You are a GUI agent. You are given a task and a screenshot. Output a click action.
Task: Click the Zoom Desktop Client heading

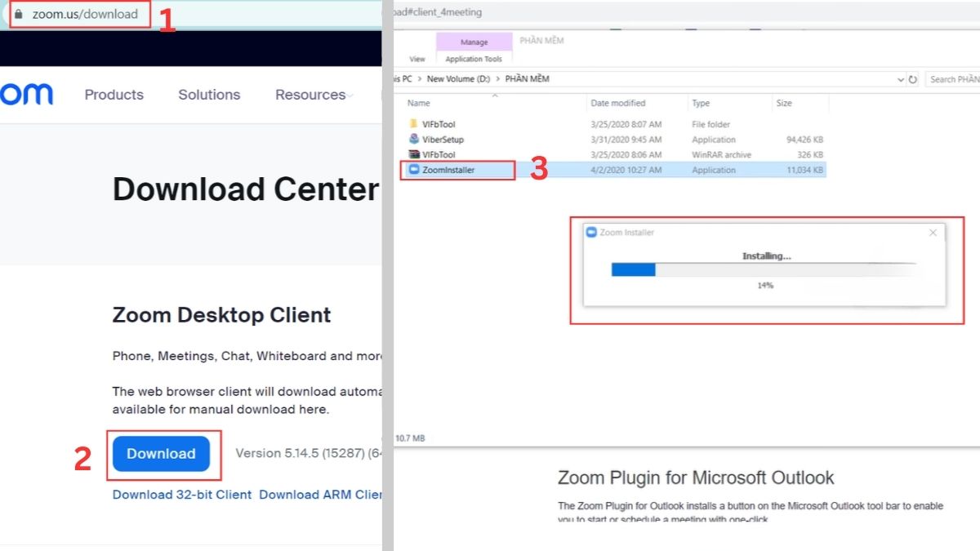(221, 315)
